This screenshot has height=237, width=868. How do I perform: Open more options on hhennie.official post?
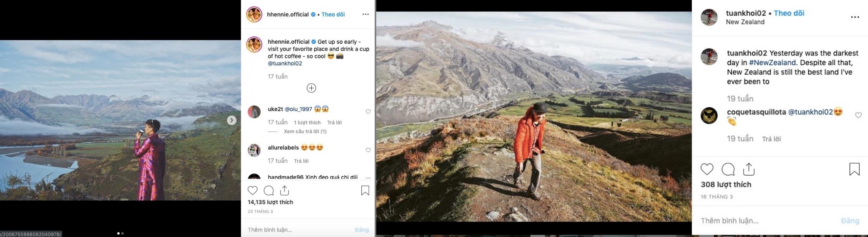tap(365, 14)
